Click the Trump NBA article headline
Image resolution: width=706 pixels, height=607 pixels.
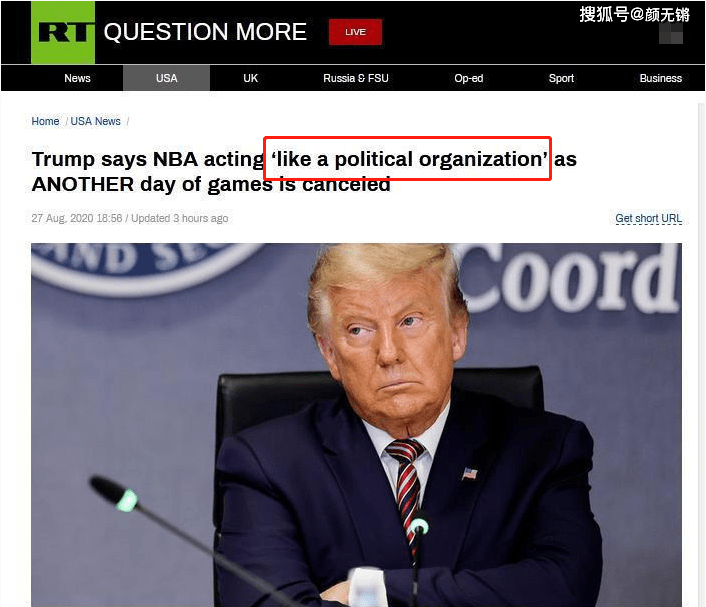pyautogui.click(x=304, y=172)
